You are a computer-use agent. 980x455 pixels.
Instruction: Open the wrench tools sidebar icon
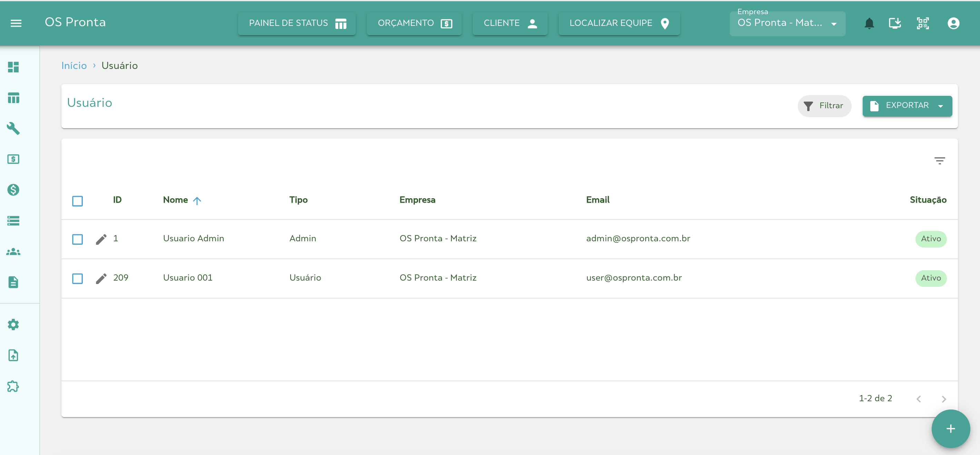click(x=13, y=129)
